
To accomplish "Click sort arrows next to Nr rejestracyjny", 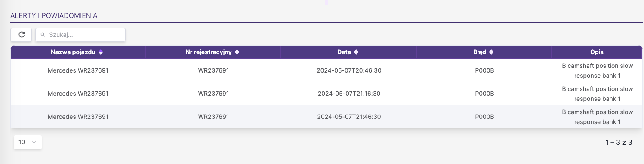I will coord(237,52).
